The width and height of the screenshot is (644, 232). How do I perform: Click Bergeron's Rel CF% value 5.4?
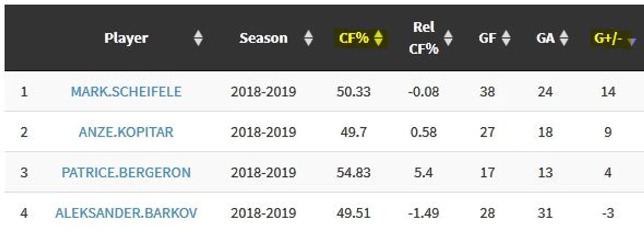pyautogui.click(x=423, y=172)
